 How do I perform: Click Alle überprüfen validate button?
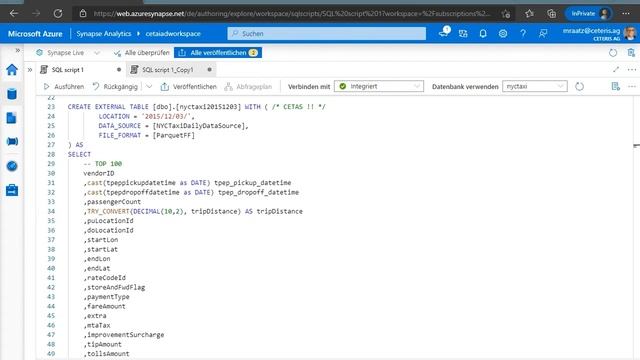pyautogui.click(x=142, y=53)
